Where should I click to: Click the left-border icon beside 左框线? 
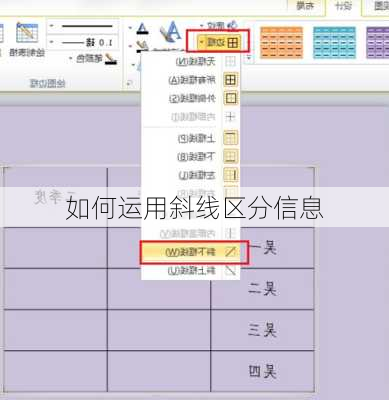pos(230,175)
